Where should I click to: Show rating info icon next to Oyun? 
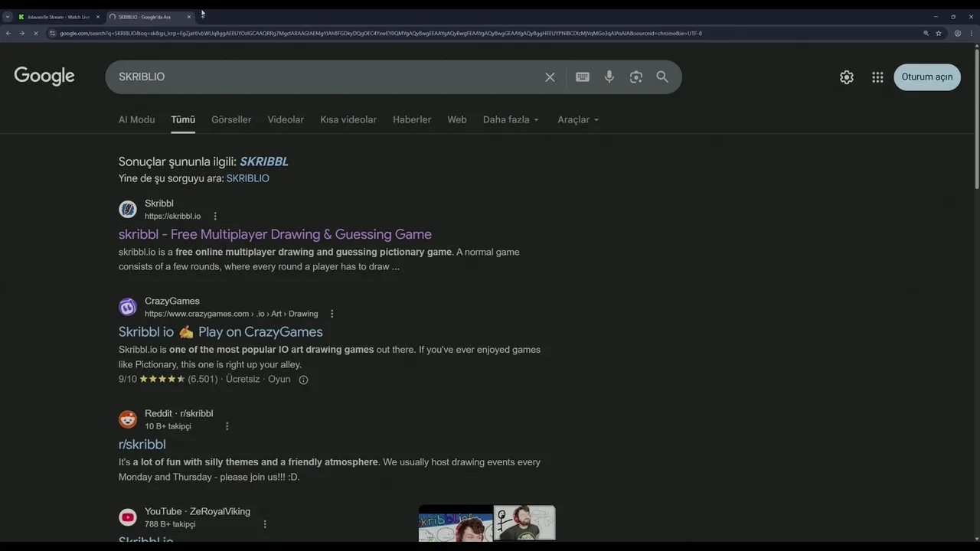tap(303, 380)
